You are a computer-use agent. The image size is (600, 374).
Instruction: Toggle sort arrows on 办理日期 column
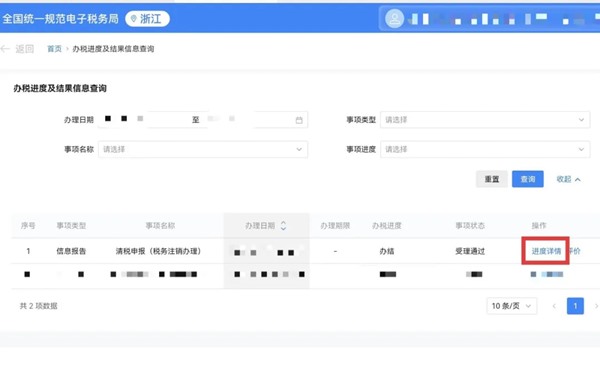pos(283,225)
